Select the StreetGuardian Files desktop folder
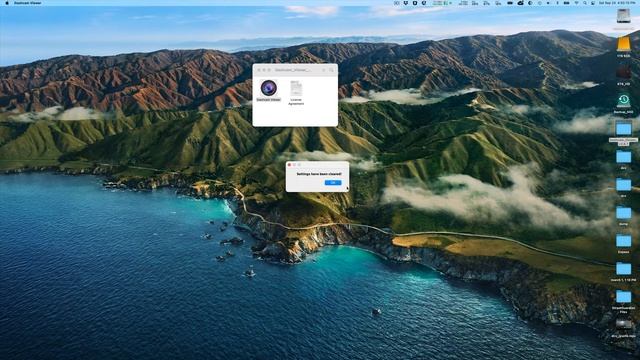The height and width of the screenshot is (360, 640). pos(623,297)
